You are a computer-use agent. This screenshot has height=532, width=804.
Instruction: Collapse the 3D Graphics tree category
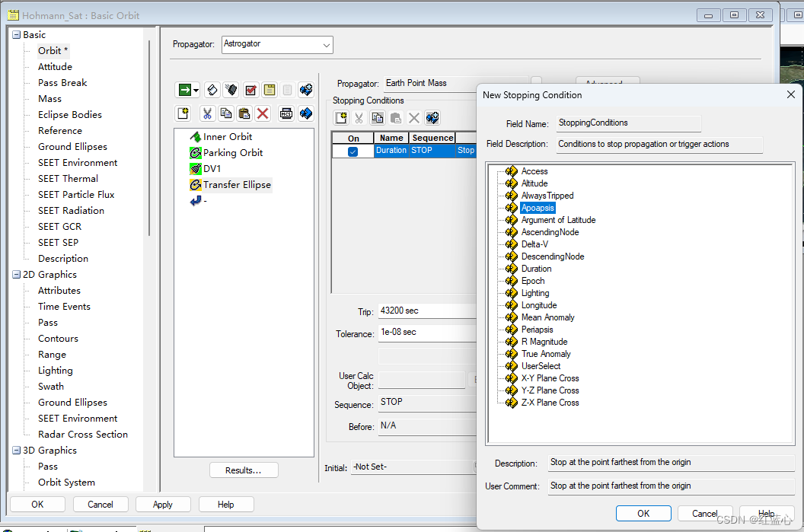pyautogui.click(x=17, y=451)
